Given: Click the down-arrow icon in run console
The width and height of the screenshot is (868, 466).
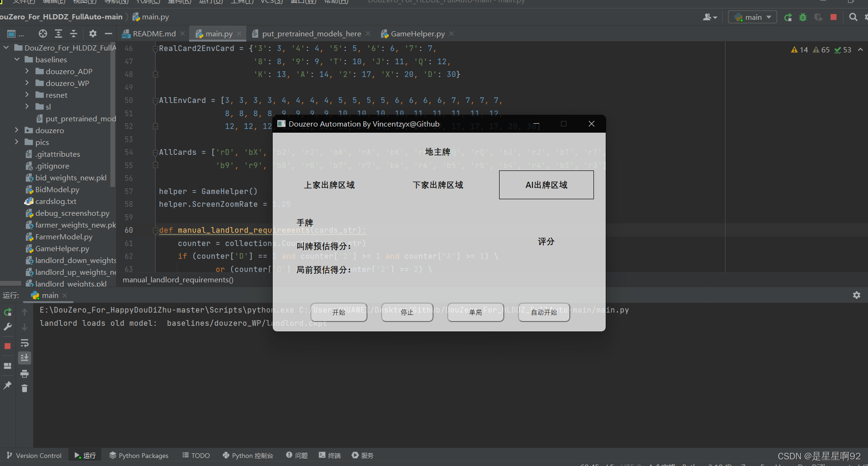Looking at the screenshot, I should pyautogui.click(x=25, y=327).
